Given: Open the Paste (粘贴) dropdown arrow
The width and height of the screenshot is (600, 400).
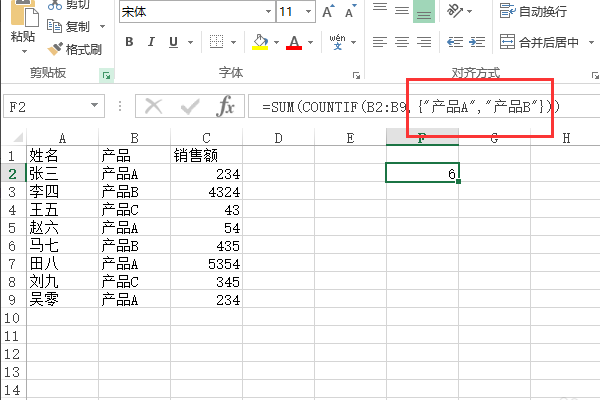Looking at the screenshot, I should tap(24, 51).
